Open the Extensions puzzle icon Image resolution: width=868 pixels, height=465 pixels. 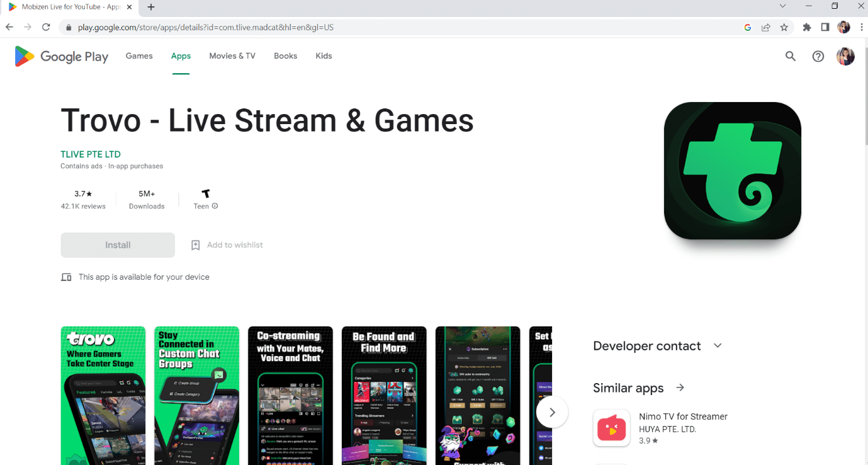[807, 27]
